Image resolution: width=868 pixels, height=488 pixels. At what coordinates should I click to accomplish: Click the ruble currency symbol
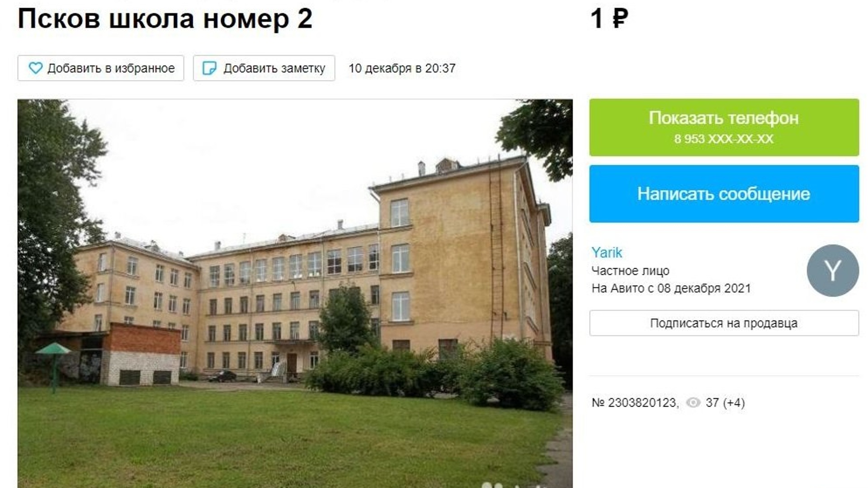[x=620, y=19]
